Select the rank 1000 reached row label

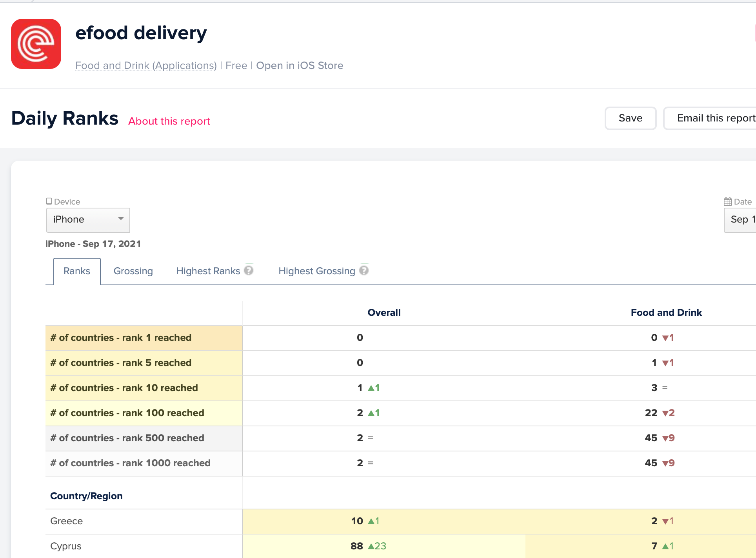pyautogui.click(x=144, y=463)
